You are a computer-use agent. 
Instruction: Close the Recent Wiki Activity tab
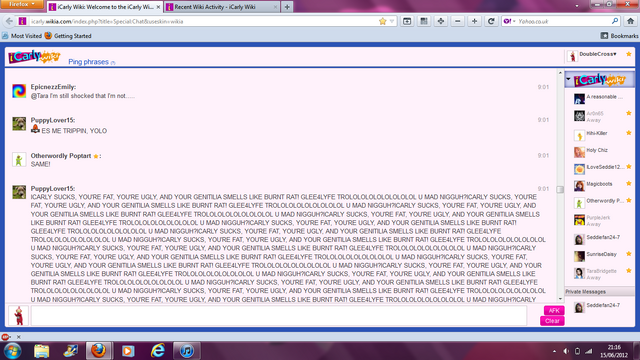click(x=275, y=7)
